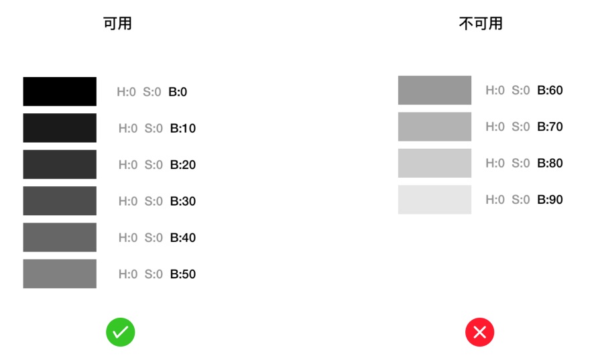
Task: Click the red X icon
Action: point(480,332)
